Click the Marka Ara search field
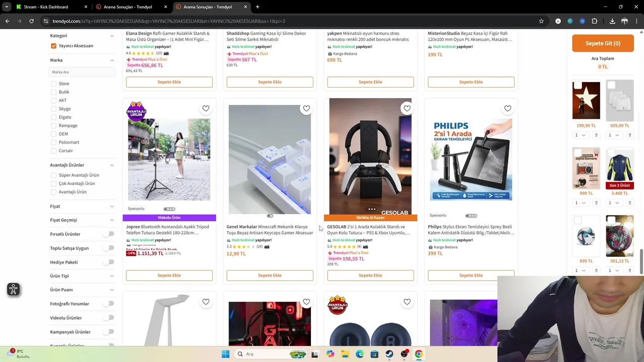Viewport: 644px width, 362px height. (82, 72)
